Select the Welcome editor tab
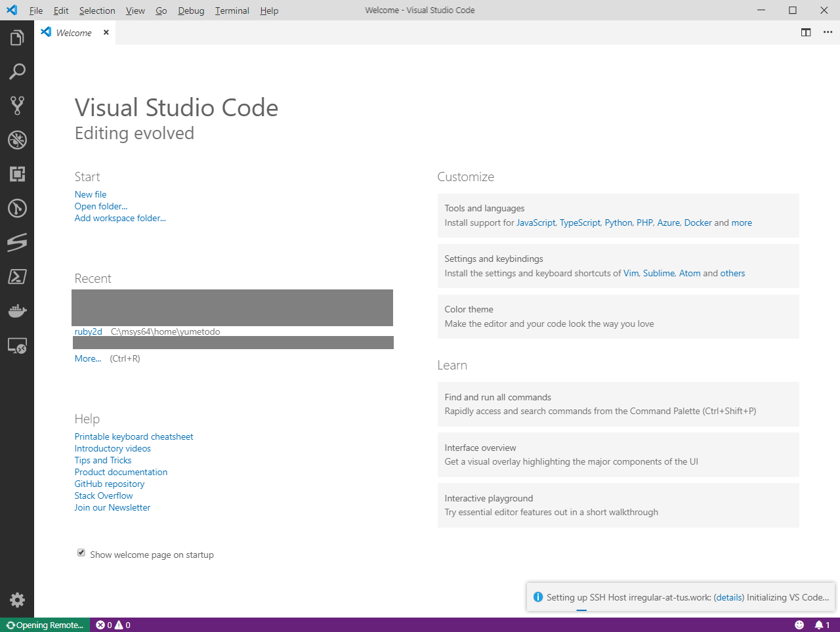840x632 pixels. (x=75, y=32)
